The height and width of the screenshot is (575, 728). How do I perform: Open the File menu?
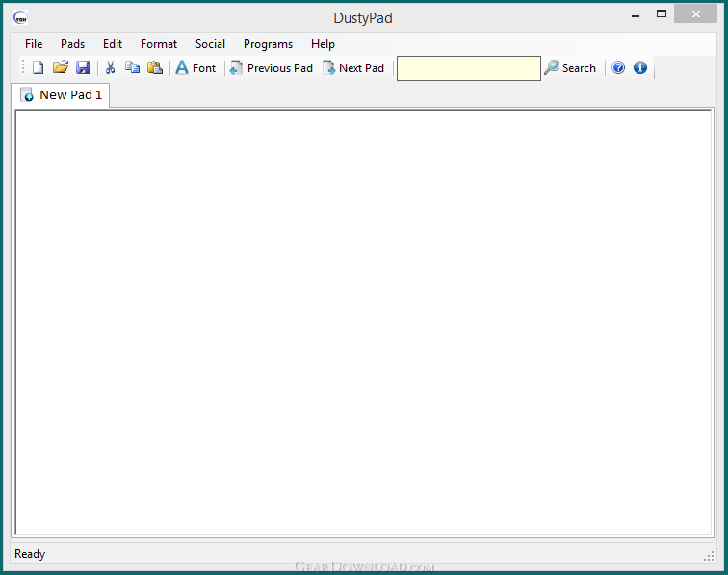point(34,44)
